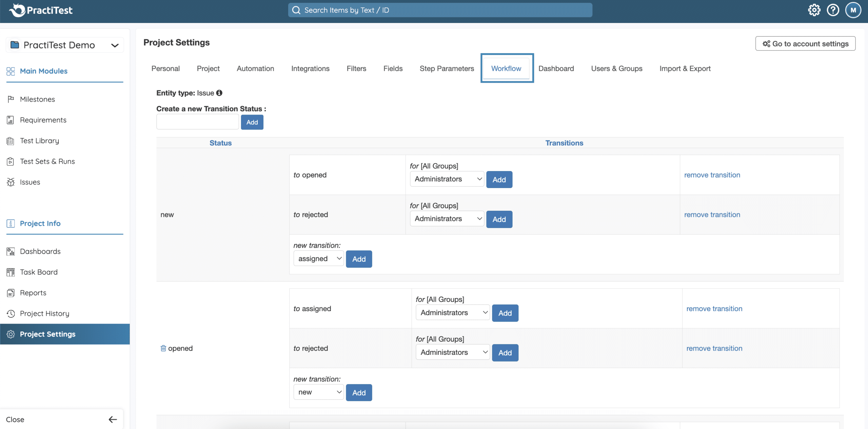Select the Project Info section header

click(40, 223)
